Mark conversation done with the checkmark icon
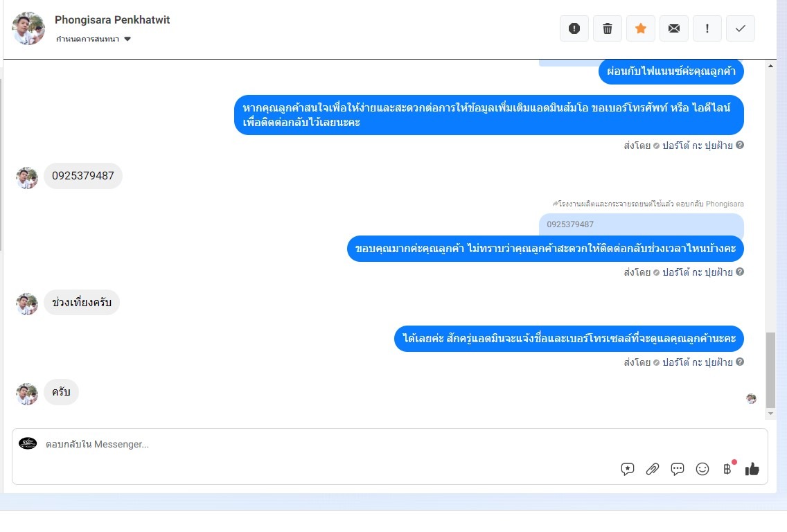Viewport: 787px width, 532px height. [741, 28]
